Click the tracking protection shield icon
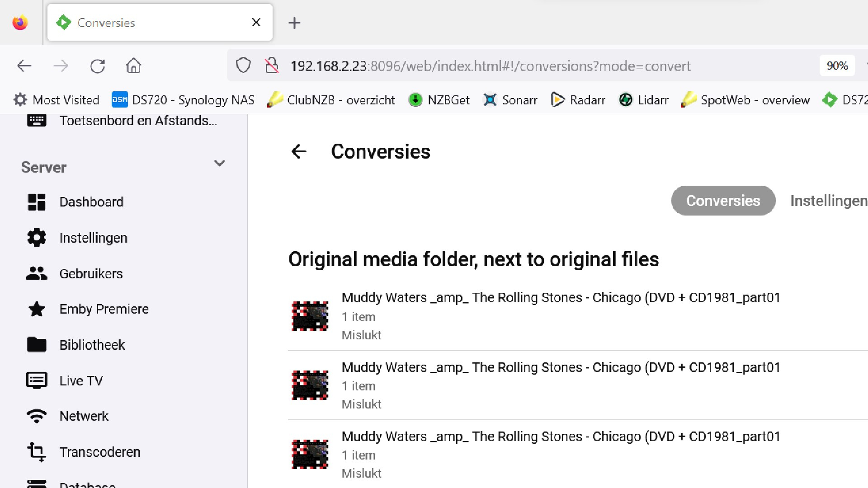This screenshot has width=868, height=488. point(243,66)
